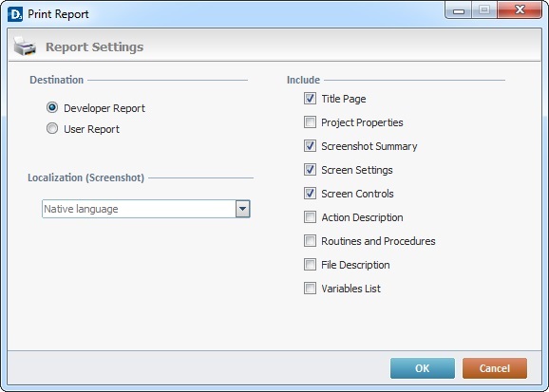Minimize the Print Report window
Viewport: 549px width, 392px height.
(459, 10)
